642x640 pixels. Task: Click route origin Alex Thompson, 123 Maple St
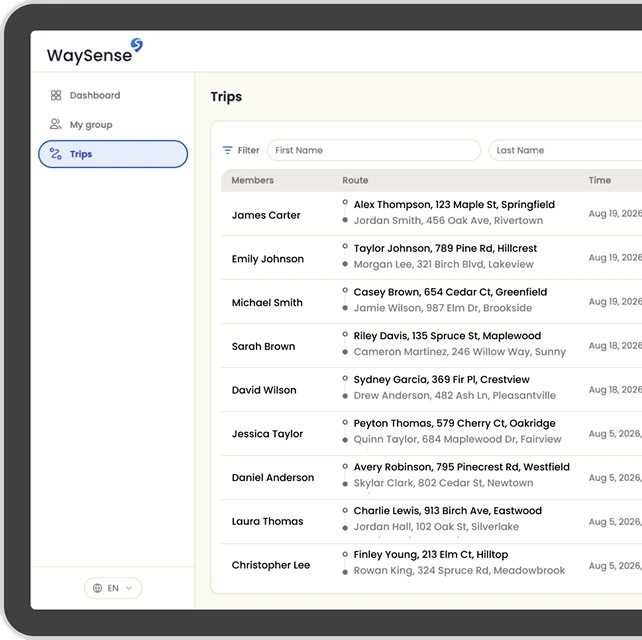click(454, 204)
